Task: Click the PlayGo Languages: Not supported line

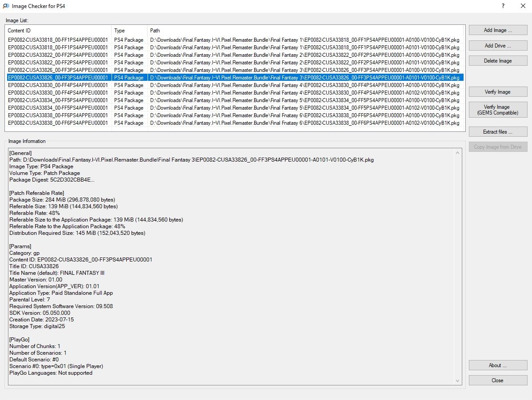Action: 51,373
